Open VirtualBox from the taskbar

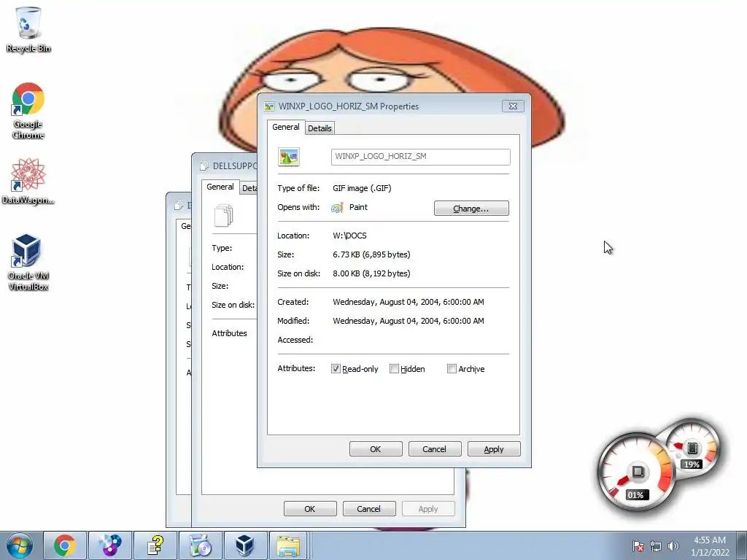(x=244, y=545)
